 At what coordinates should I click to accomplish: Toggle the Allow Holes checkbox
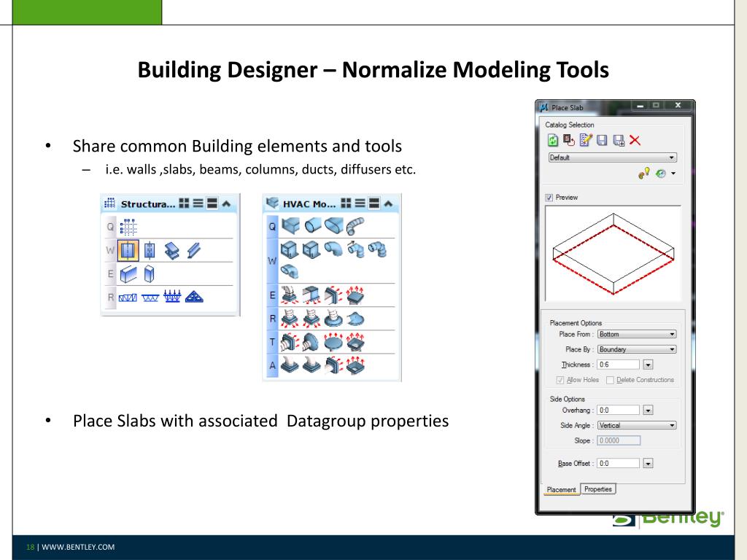click(560, 380)
